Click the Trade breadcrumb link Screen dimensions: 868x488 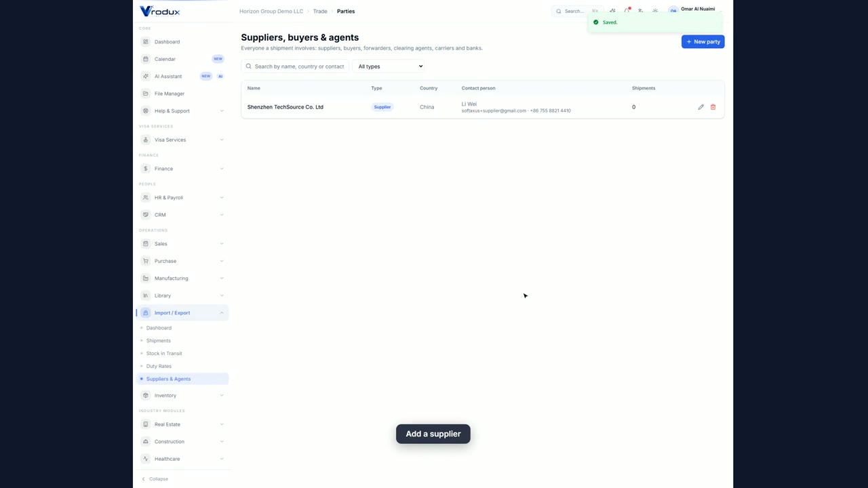(x=320, y=12)
